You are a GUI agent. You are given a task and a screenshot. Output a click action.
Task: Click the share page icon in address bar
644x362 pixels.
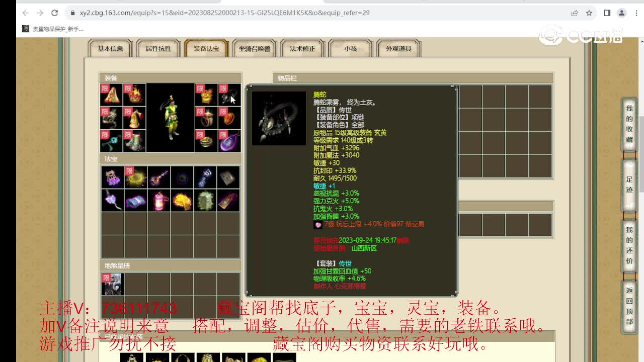pos(575,13)
